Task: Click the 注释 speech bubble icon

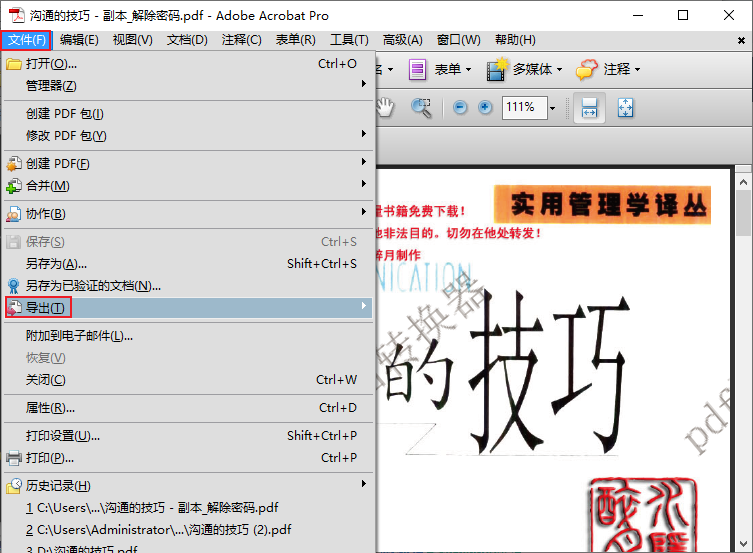Action: 586,70
